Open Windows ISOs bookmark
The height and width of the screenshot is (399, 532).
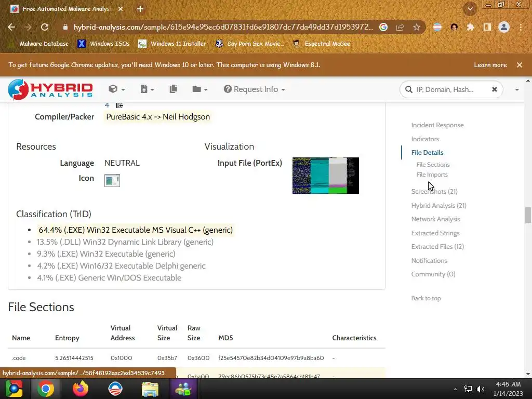[x=103, y=44]
